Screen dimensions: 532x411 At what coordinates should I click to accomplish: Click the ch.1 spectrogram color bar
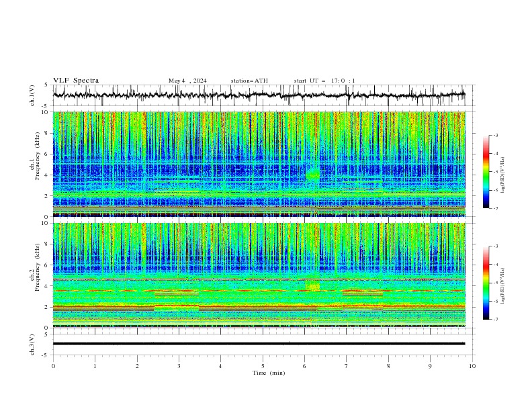pos(486,172)
